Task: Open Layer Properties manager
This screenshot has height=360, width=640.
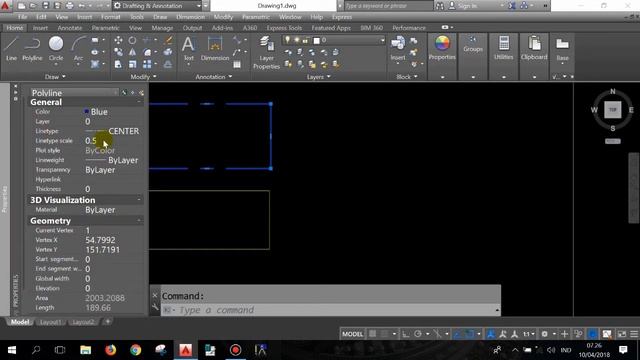Action: (266, 52)
